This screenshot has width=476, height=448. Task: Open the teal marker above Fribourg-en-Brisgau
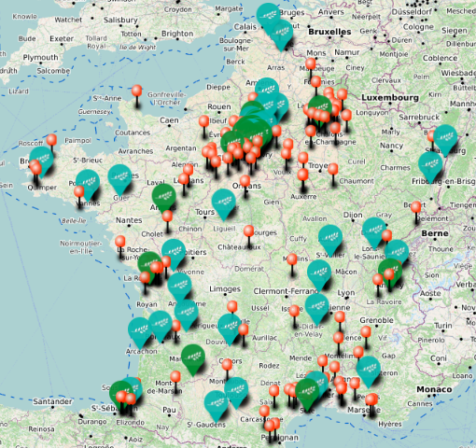(x=430, y=167)
